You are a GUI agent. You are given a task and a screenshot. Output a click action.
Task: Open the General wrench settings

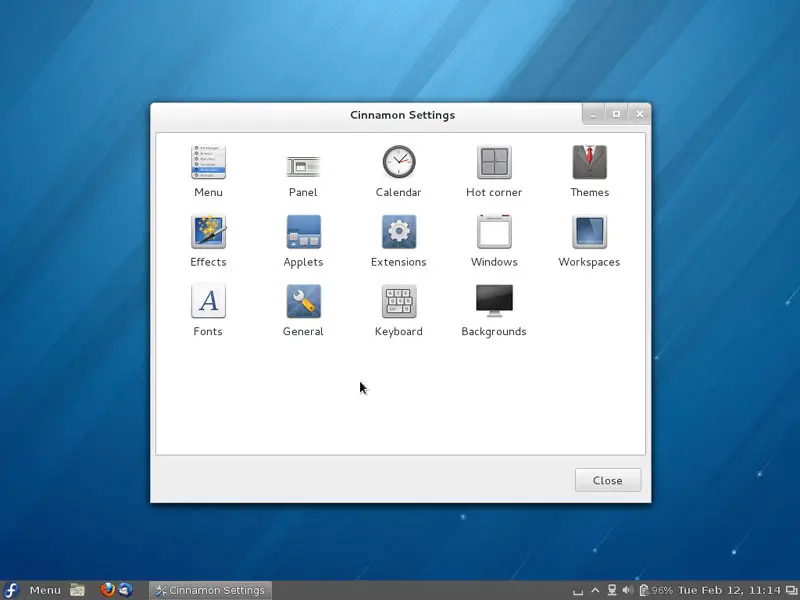click(x=303, y=310)
